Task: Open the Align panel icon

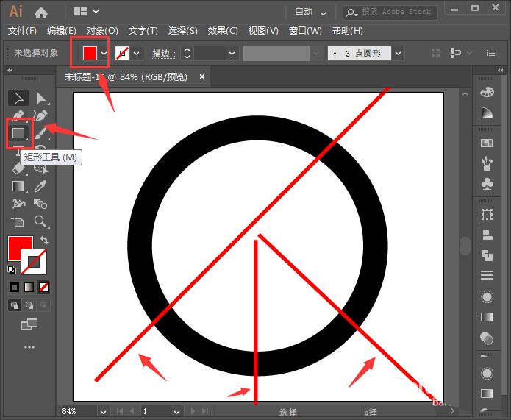Action: (486, 235)
